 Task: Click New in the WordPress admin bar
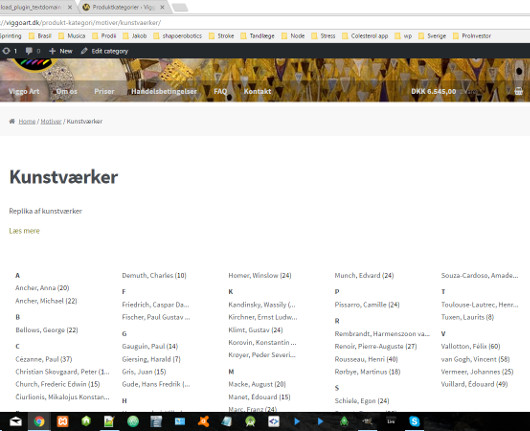(61, 51)
